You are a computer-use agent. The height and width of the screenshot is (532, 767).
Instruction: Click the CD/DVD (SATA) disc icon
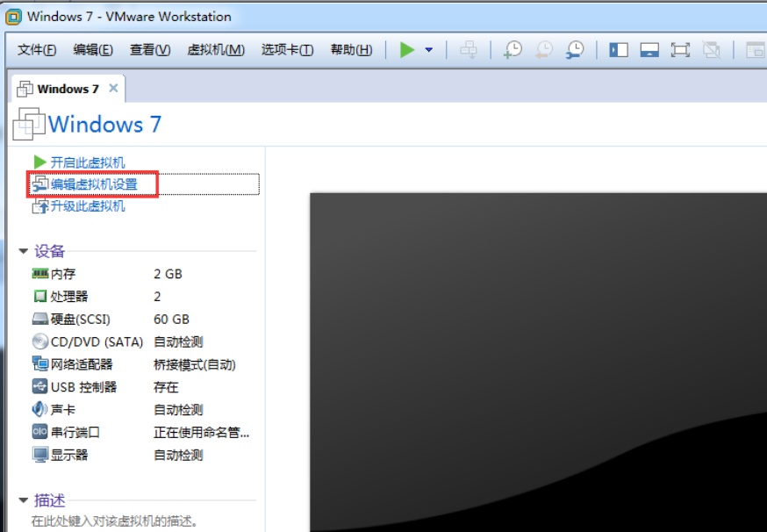pos(40,341)
